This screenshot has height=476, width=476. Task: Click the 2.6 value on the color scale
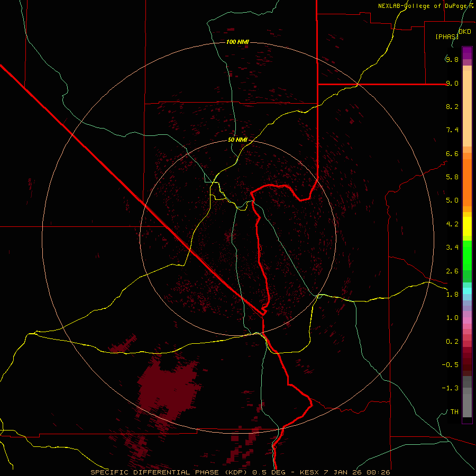[x=452, y=271]
